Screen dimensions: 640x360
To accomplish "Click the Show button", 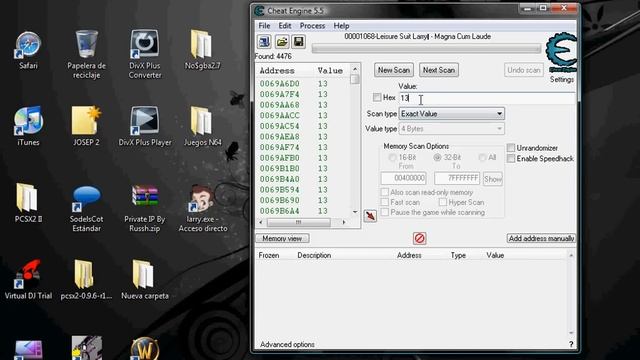I will [493, 179].
